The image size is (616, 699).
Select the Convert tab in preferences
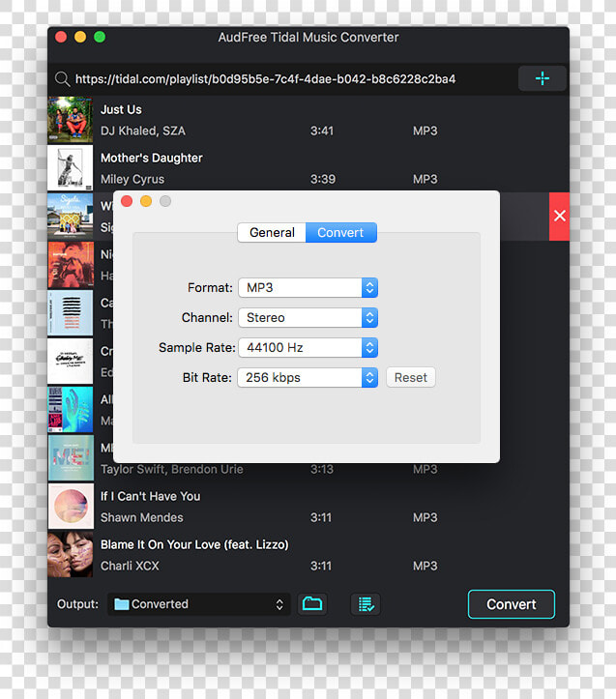[340, 232]
